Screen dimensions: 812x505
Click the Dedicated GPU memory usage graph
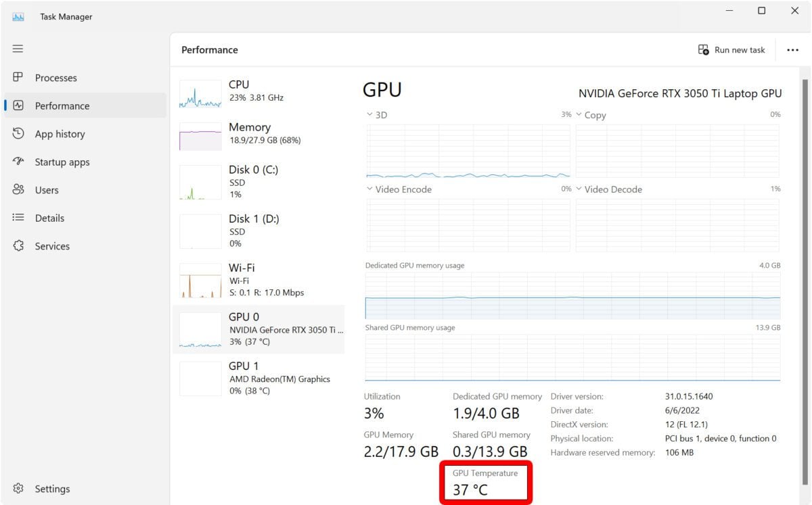click(x=572, y=295)
